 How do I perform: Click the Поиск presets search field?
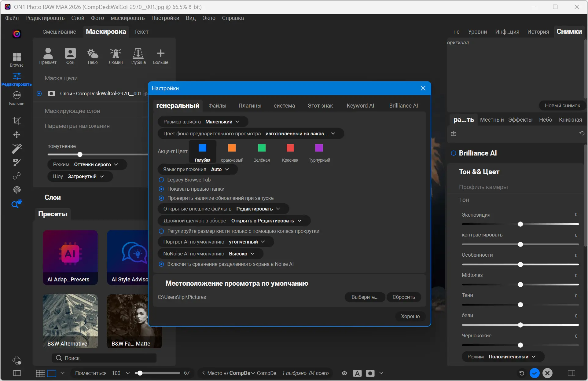104,358
